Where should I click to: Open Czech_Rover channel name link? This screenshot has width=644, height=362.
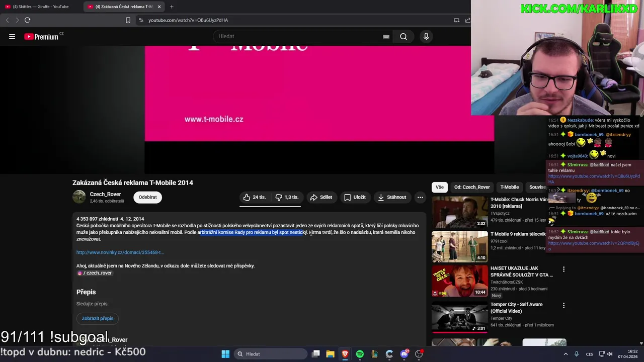click(x=105, y=194)
